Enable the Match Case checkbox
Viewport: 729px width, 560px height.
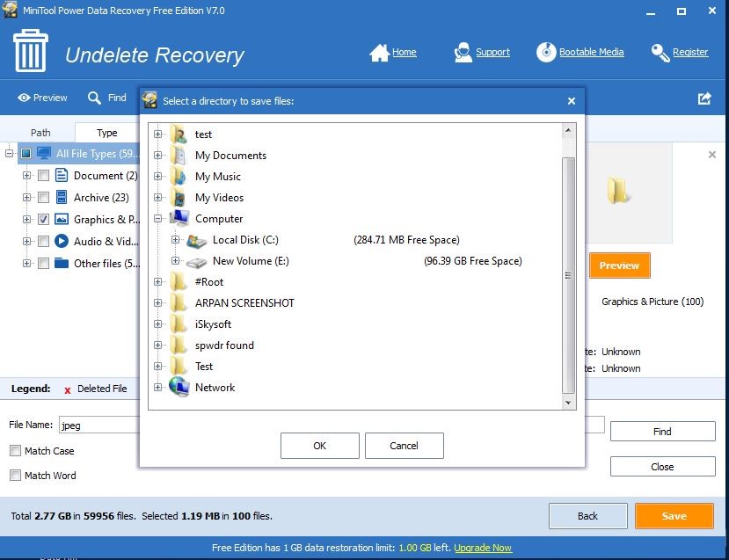click(x=15, y=450)
